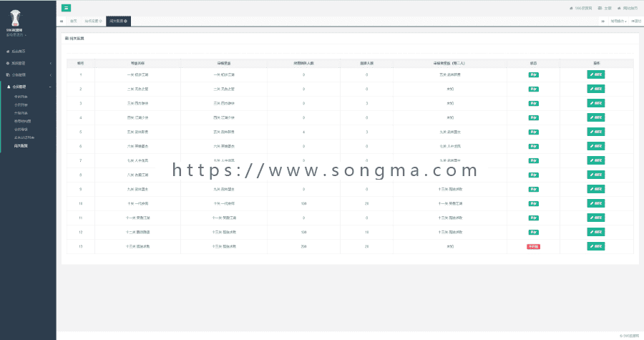Click the green edit button in row 7
This screenshot has height=340, width=644.
click(596, 160)
